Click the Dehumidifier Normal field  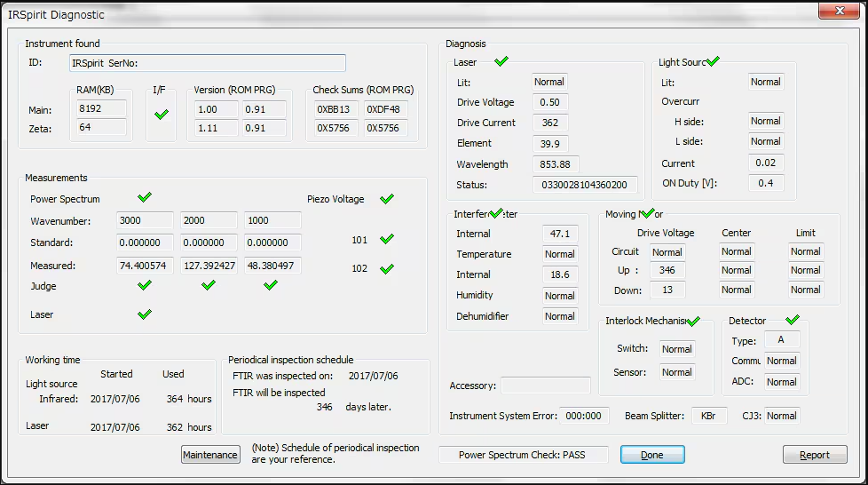(560, 316)
